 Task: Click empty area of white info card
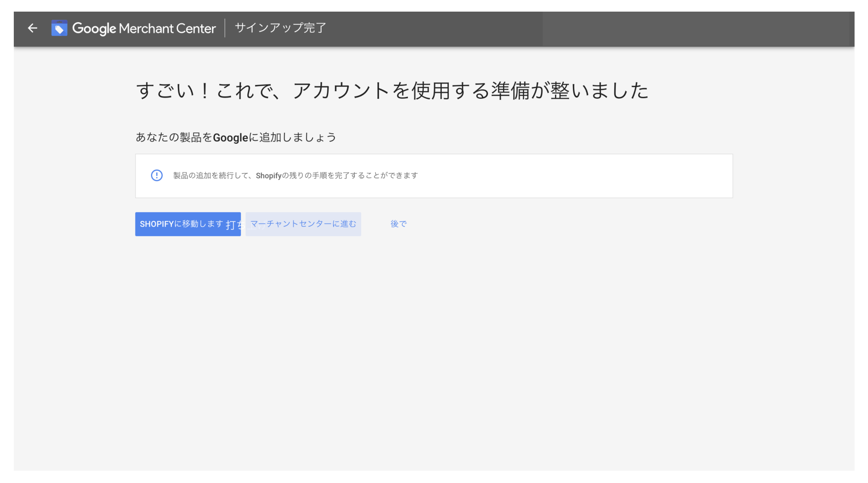click(581, 176)
